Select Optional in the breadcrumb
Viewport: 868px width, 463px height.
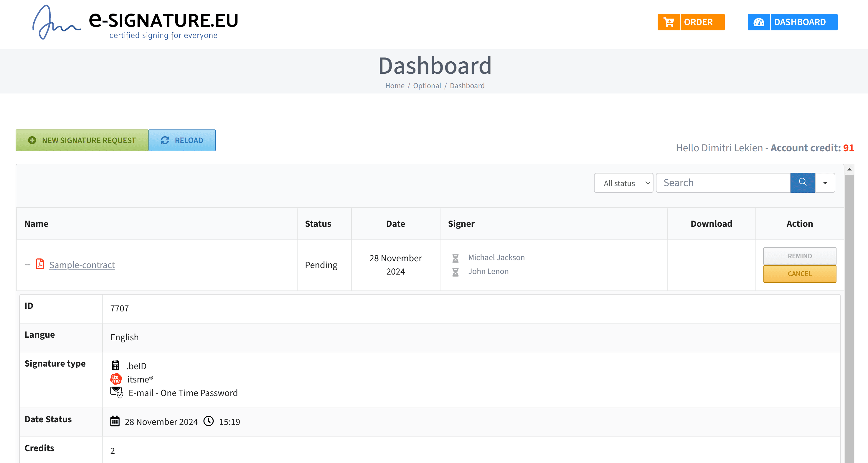tap(427, 86)
